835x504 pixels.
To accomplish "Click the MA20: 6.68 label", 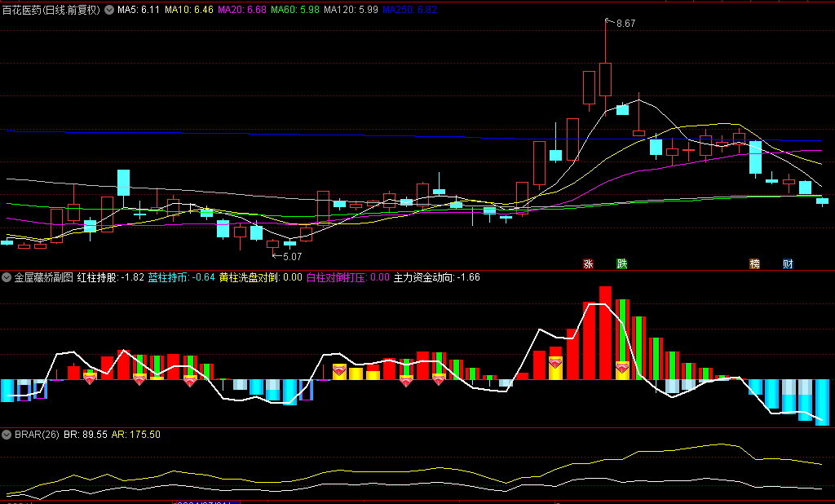I will pos(242,10).
